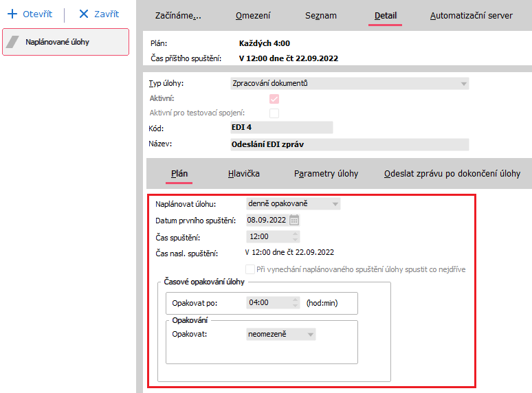Open the Hlavička tab
The height and width of the screenshot is (393, 532).
243,174
